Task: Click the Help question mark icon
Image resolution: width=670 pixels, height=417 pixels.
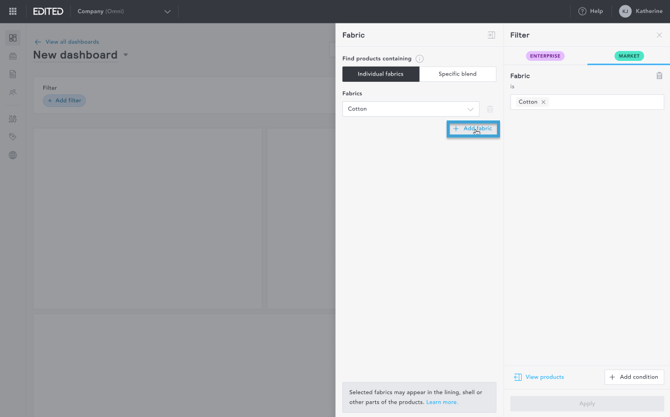Action: [x=582, y=11]
